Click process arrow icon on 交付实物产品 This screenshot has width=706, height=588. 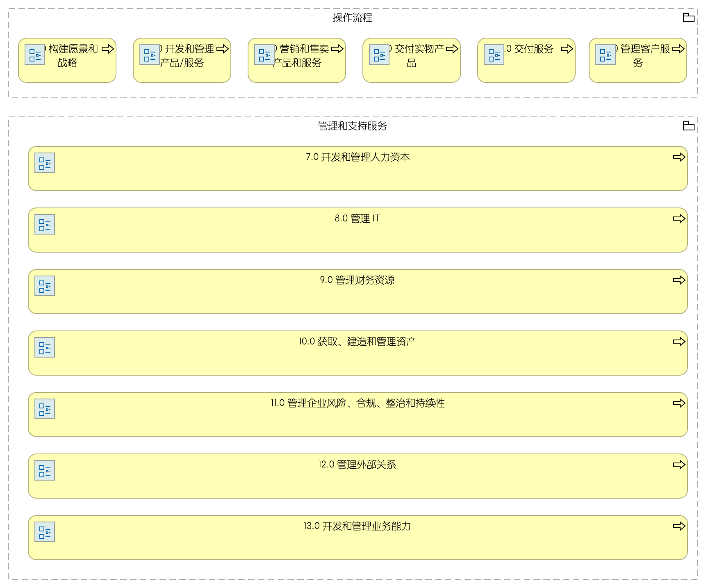[x=452, y=49]
